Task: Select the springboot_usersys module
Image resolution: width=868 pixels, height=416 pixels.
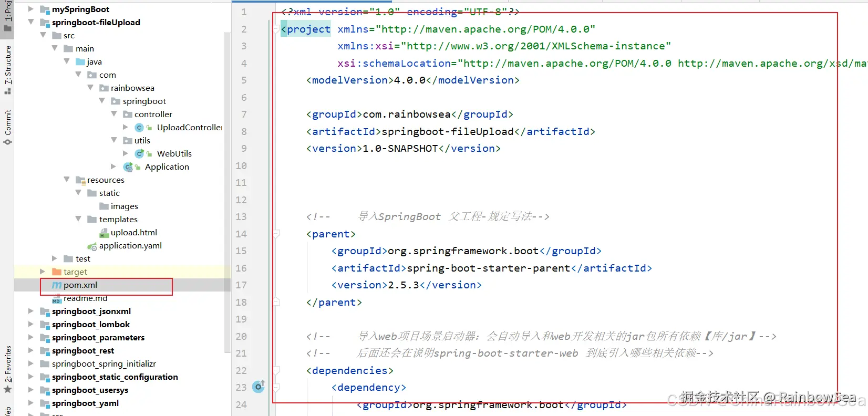Action: point(90,390)
